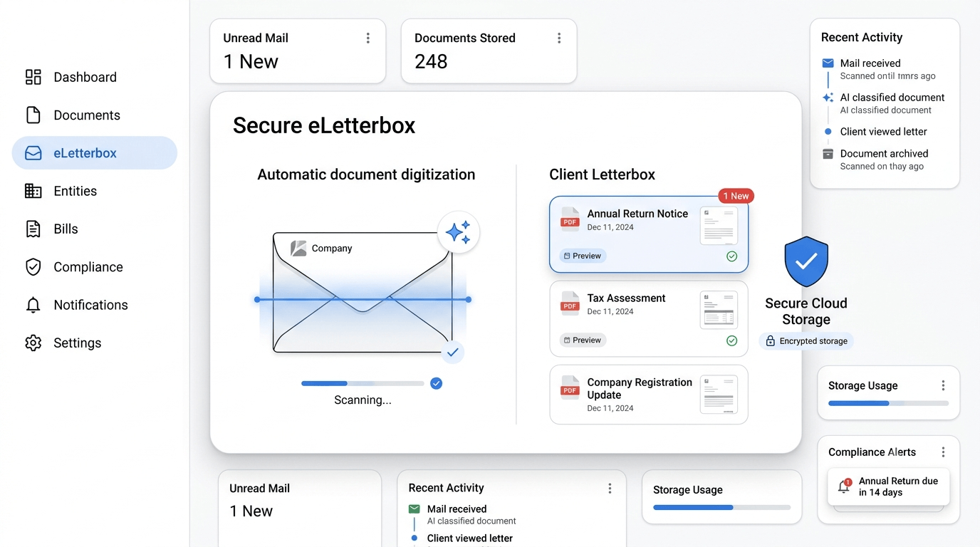Click green mail icon in bottom activity
The width and height of the screenshot is (980, 547).
[x=414, y=509]
